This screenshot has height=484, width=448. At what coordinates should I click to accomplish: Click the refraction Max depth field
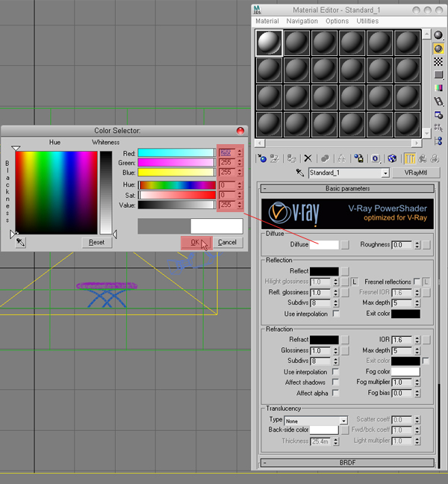click(x=402, y=350)
